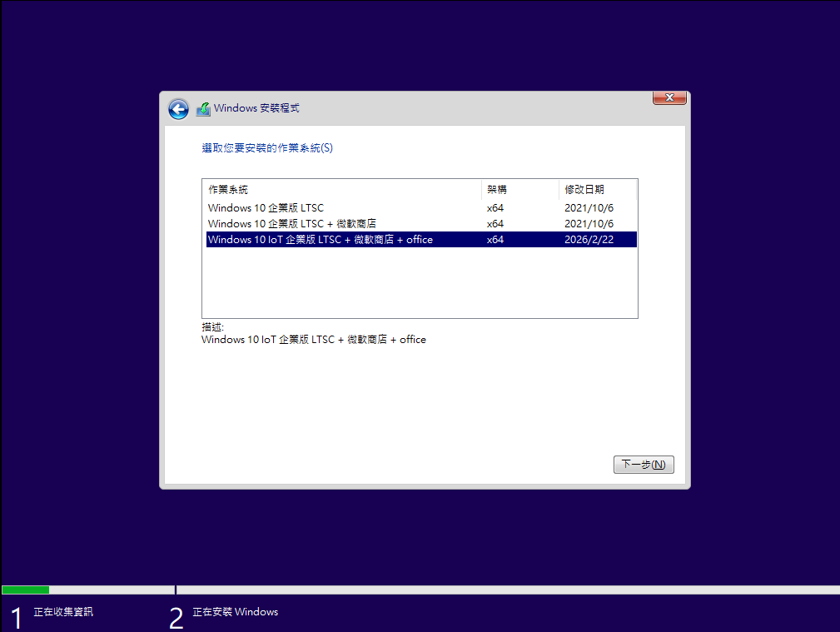This screenshot has width=840, height=632.
Task: Click the green setup progress bar
Action: pos(26,590)
